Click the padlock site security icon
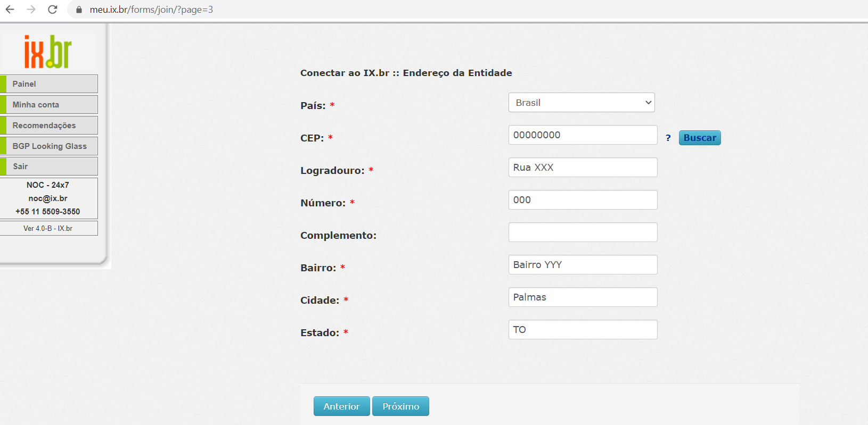 tap(79, 10)
